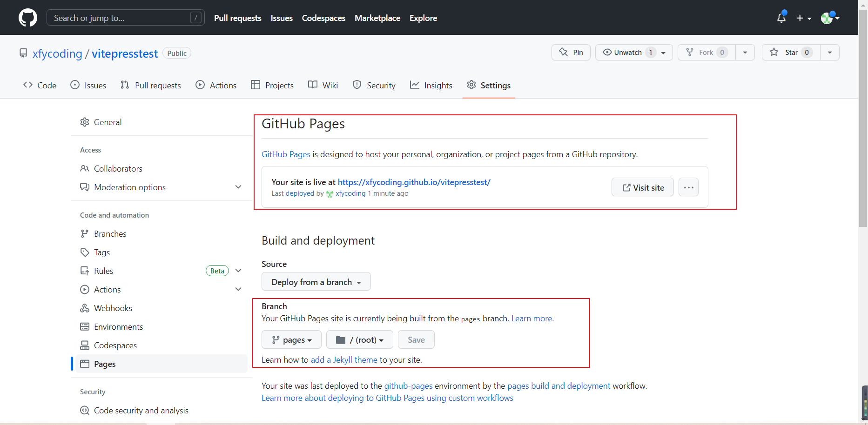
Task: Open the three-dots site options menu
Action: [x=689, y=187]
